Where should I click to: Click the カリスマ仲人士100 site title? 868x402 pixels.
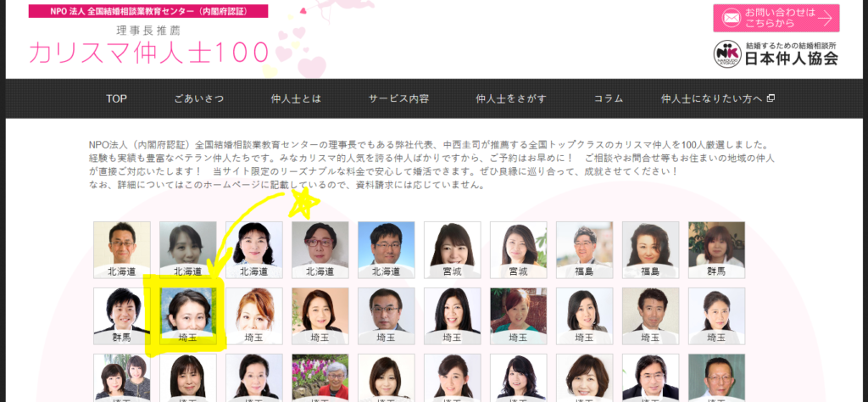[149, 52]
